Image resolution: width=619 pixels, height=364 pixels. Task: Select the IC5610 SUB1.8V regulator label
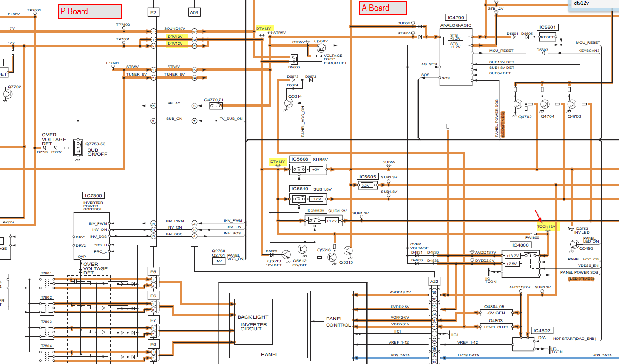click(x=299, y=189)
